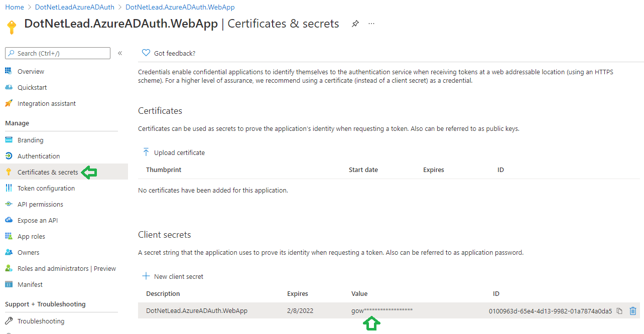
Task: Click the Search (Ctrl+/) box
Action: tap(58, 53)
